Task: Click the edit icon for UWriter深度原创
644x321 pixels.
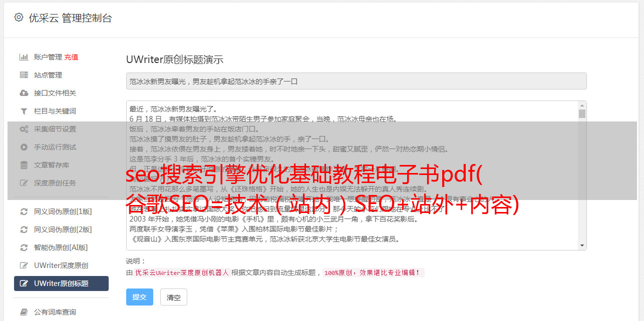Action: tap(24, 265)
